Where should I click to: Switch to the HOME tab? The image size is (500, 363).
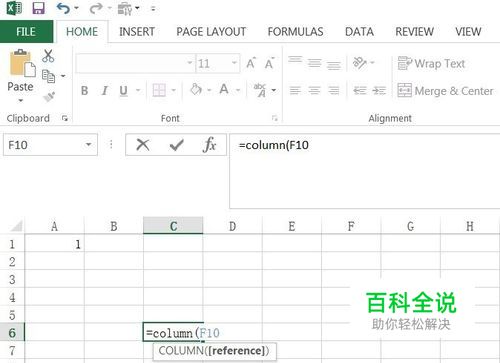(x=82, y=32)
